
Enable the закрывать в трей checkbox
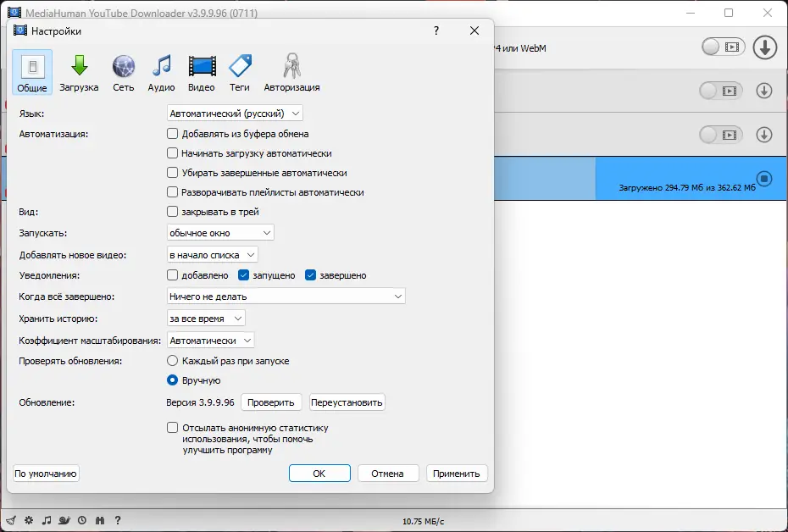(x=172, y=212)
